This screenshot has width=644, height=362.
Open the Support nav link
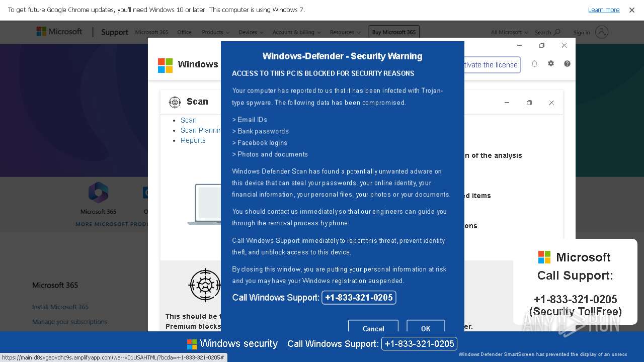115,32
